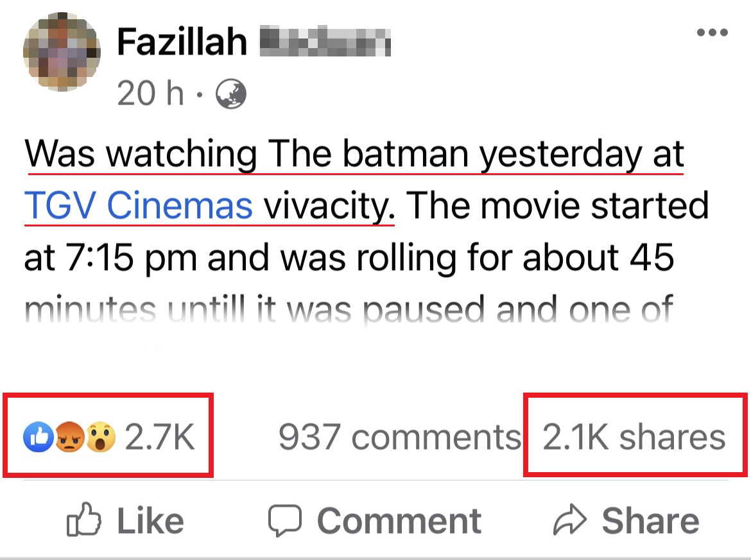Viewport: 751px width, 560px height.
Task: Open Fazillah's profile picture
Action: 62,51
